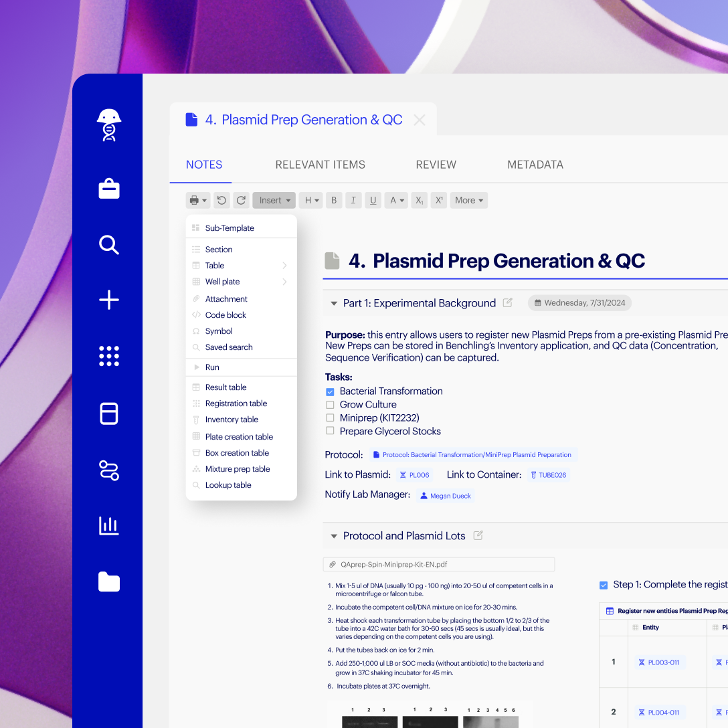Open the nine-dot applications grid icon
The image size is (728, 728).
tap(109, 356)
